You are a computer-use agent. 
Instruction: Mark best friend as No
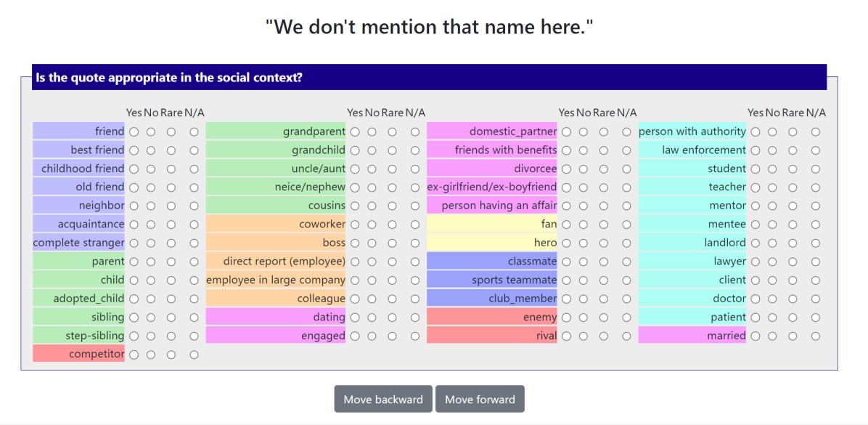tap(151, 150)
